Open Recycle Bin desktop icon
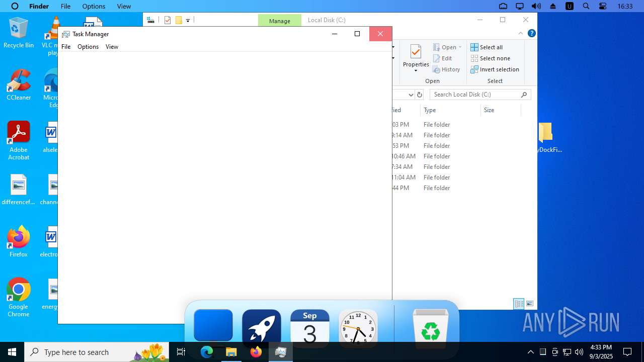 pos(19,33)
